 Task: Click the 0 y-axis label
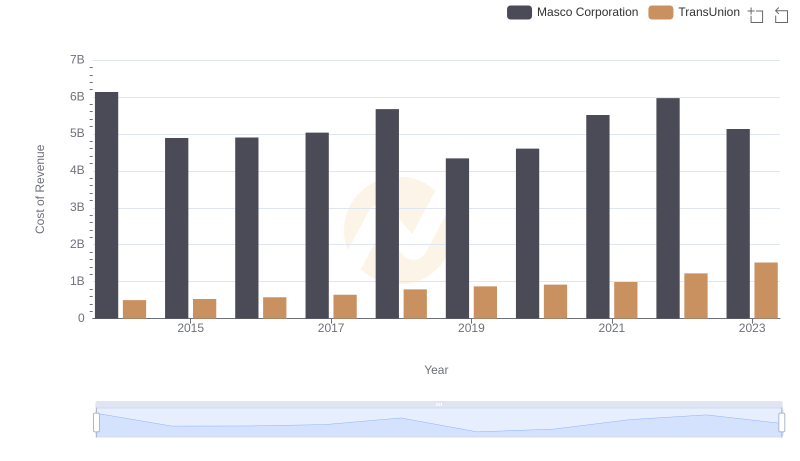[81, 318]
